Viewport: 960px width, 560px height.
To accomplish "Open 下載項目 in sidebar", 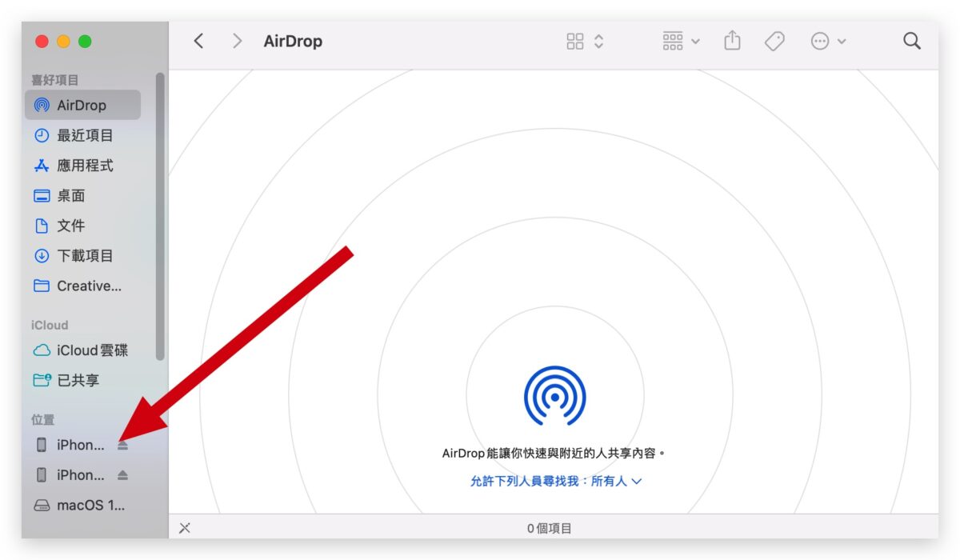I will [83, 256].
